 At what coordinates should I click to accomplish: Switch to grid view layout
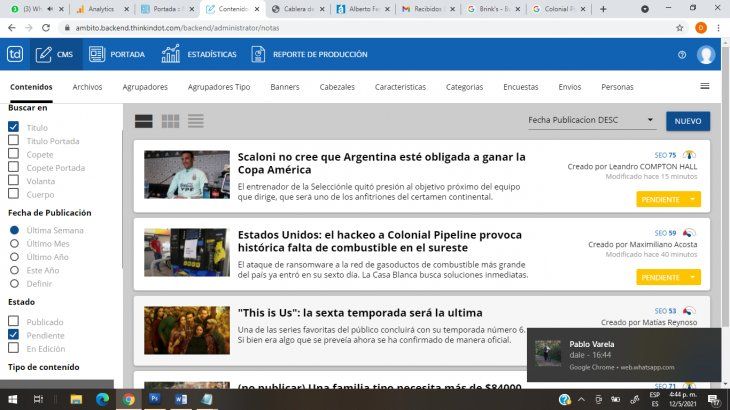(x=170, y=121)
